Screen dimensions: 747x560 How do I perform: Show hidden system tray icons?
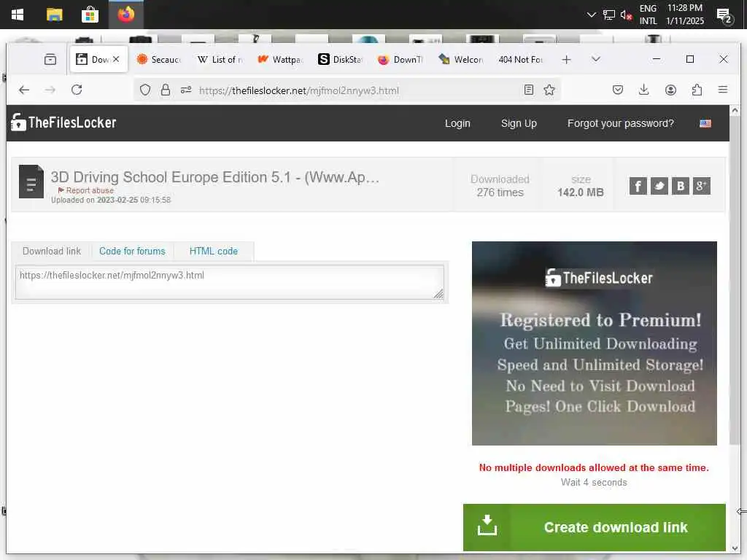[x=591, y=15]
